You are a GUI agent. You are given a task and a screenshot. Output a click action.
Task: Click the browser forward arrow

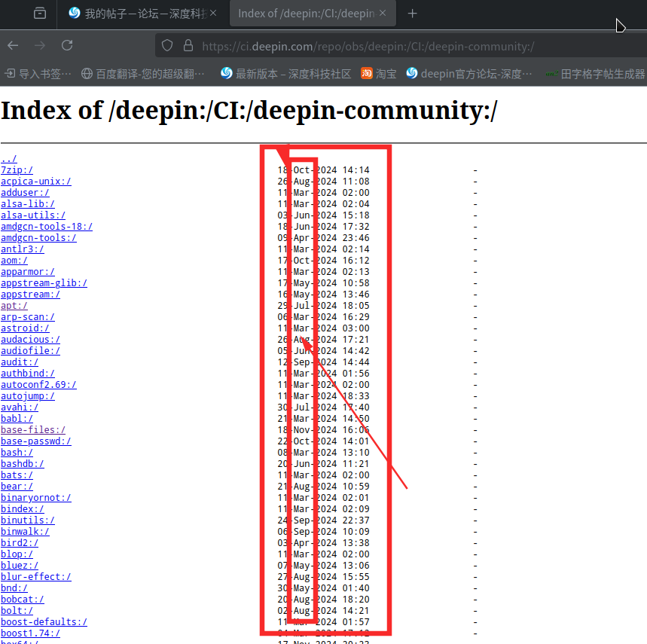pos(40,45)
